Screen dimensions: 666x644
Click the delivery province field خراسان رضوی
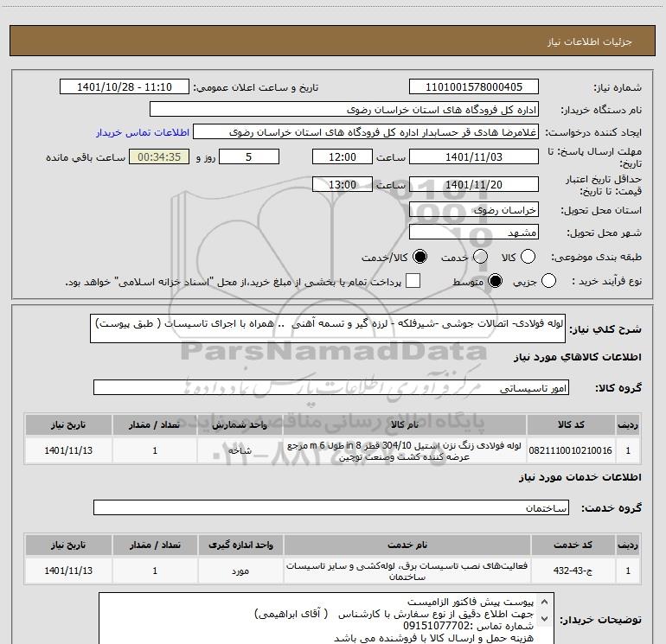(x=474, y=210)
